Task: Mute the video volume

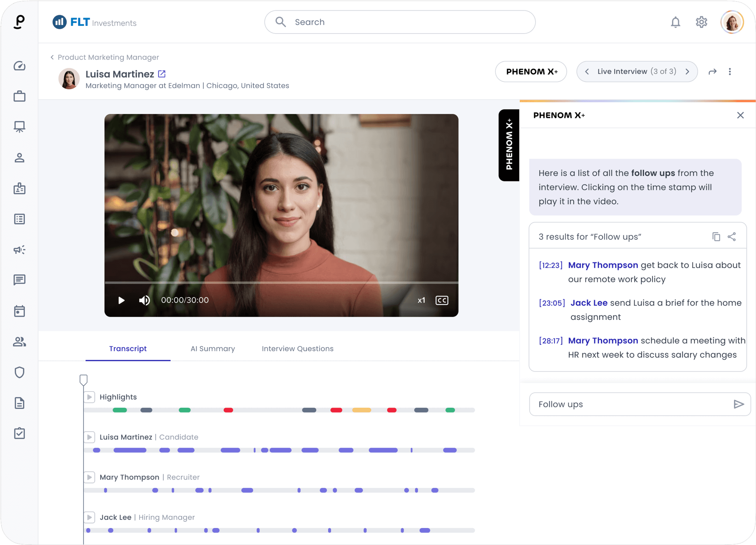Action: pos(144,300)
